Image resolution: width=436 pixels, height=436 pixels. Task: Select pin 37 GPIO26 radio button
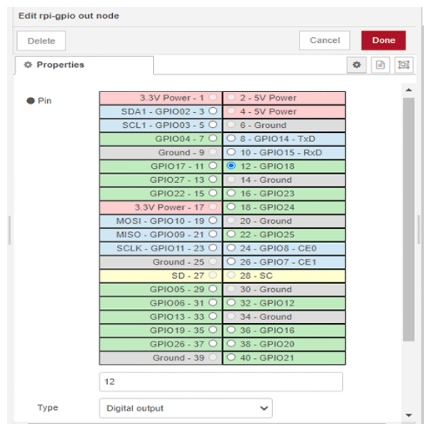pos(213,344)
